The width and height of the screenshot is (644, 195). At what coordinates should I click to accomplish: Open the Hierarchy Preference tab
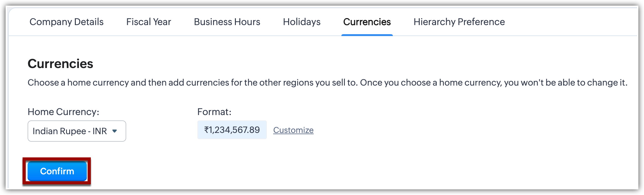click(x=459, y=22)
